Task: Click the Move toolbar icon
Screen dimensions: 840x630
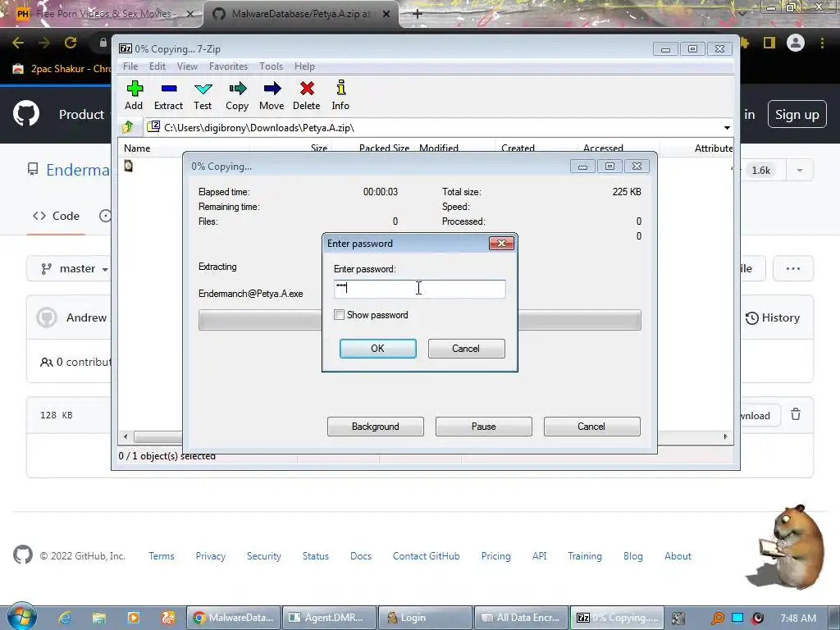Action: point(272,95)
